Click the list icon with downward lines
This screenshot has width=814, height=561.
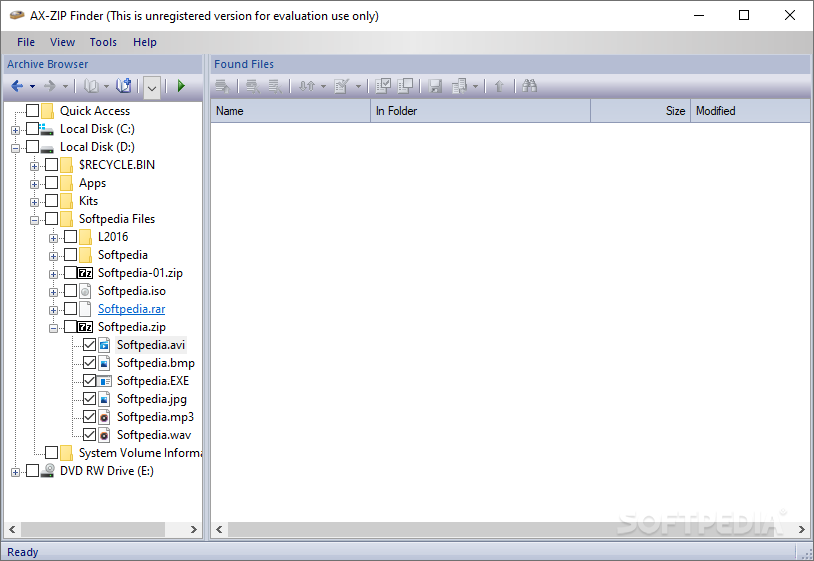point(253,86)
